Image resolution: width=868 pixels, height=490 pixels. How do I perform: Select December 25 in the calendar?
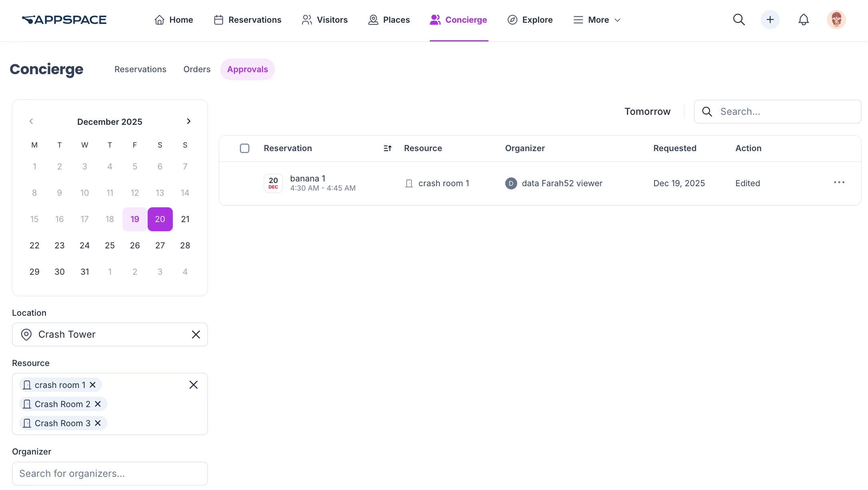pyautogui.click(x=110, y=246)
